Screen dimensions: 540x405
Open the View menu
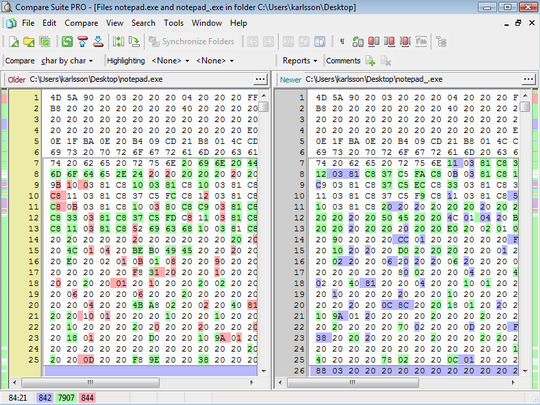[x=115, y=23]
